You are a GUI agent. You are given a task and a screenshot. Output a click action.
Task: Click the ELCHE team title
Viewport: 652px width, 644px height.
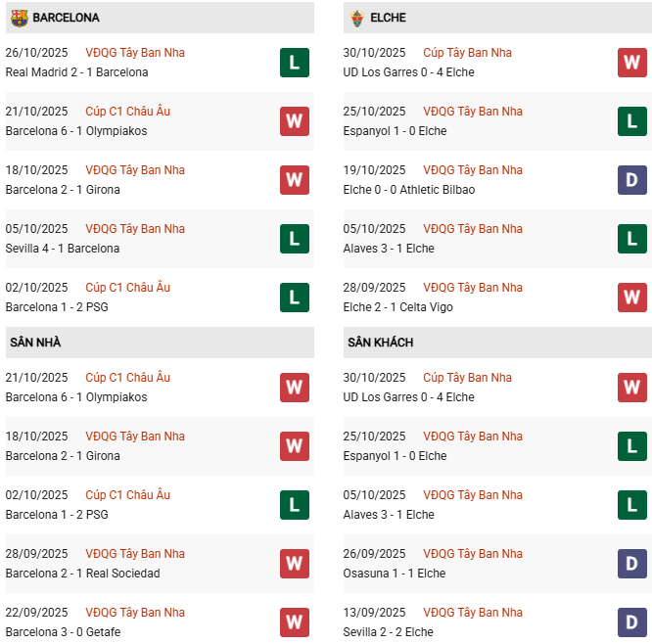(x=388, y=18)
